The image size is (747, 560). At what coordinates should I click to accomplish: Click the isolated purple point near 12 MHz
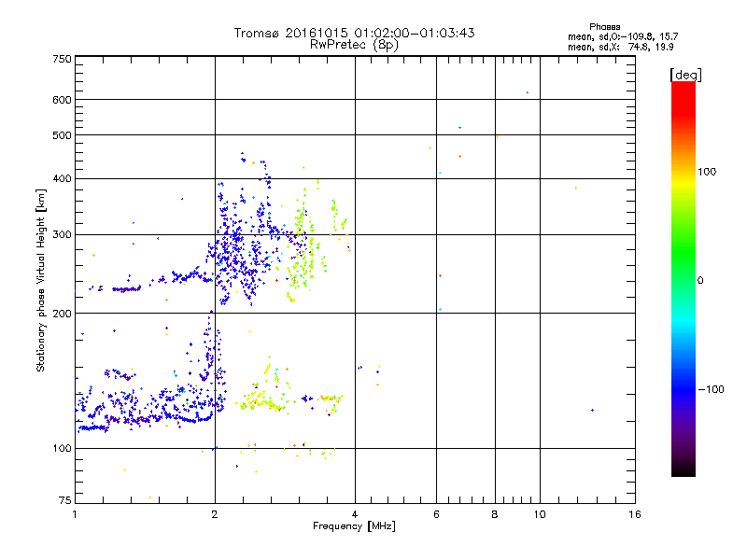[592, 410]
